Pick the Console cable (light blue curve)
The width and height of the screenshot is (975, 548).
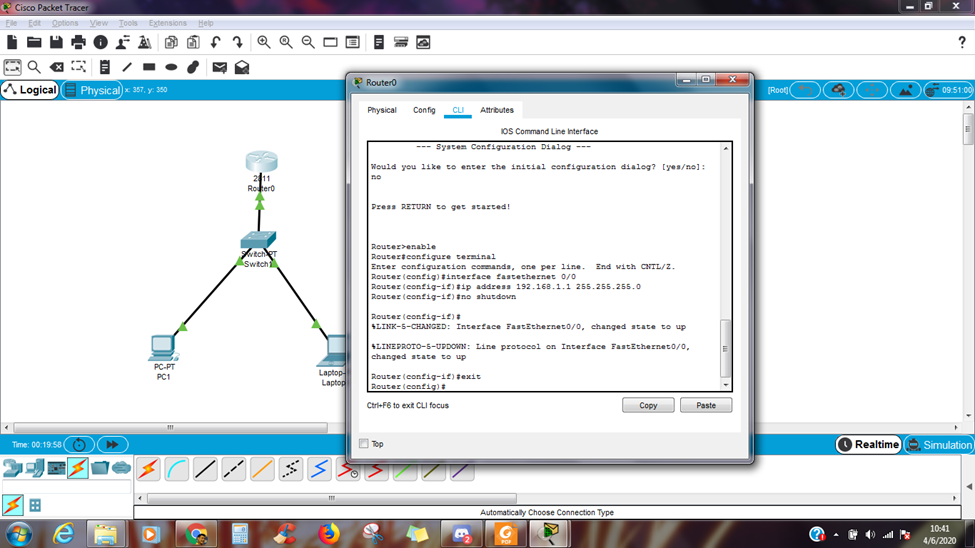(177, 470)
